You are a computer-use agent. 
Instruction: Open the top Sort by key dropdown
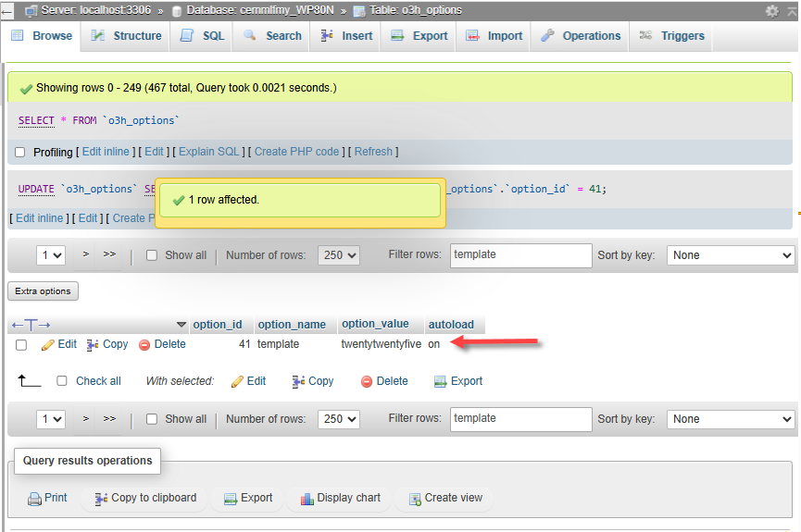pyautogui.click(x=731, y=255)
